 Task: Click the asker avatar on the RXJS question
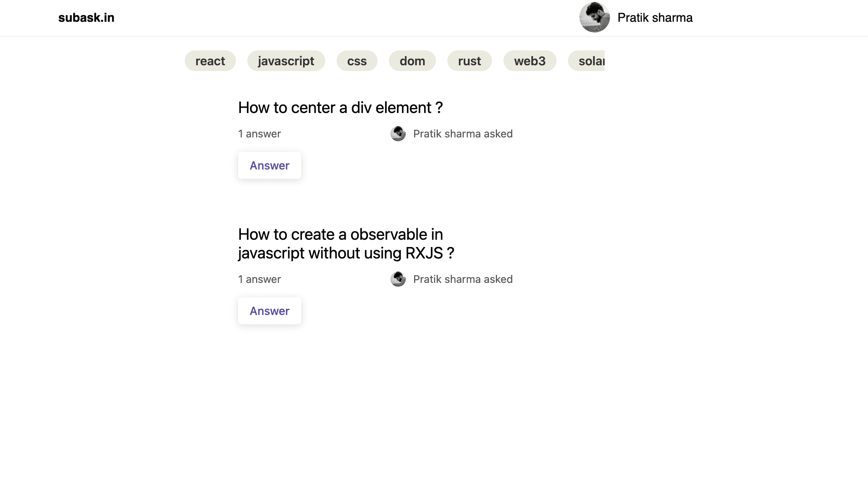click(x=398, y=279)
